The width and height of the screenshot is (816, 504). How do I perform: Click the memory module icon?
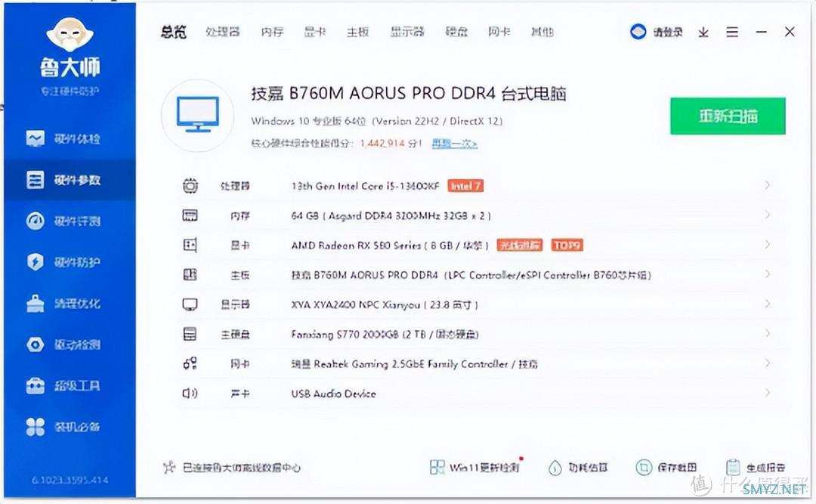pyautogui.click(x=190, y=215)
